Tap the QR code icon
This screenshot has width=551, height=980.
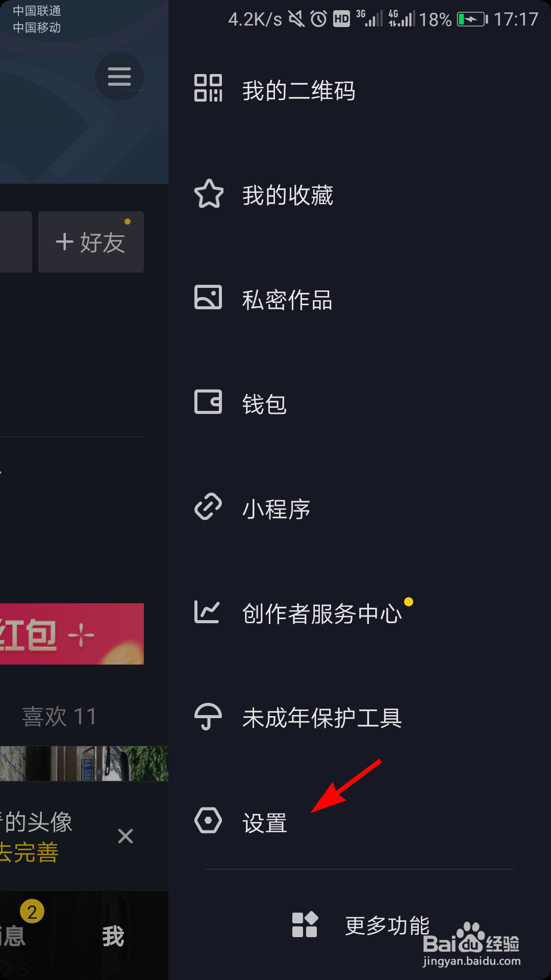pyautogui.click(x=208, y=88)
